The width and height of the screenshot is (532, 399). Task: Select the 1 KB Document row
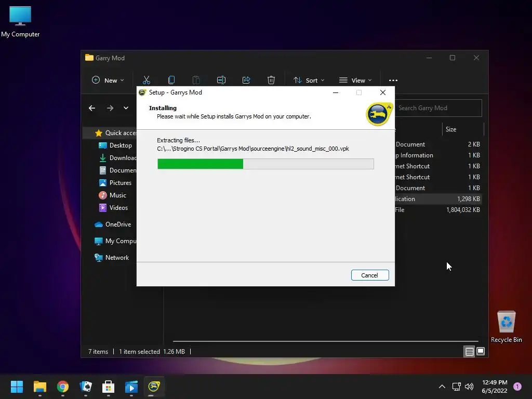[438, 188]
